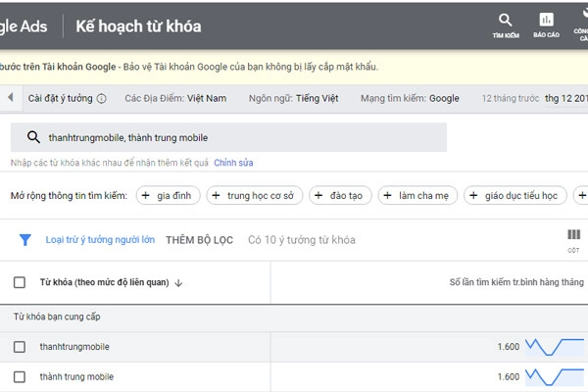Viewport: 588px width, 392px height.
Task: Open Các Địa Điểm: Việt Nam selector
Action: (175, 98)
